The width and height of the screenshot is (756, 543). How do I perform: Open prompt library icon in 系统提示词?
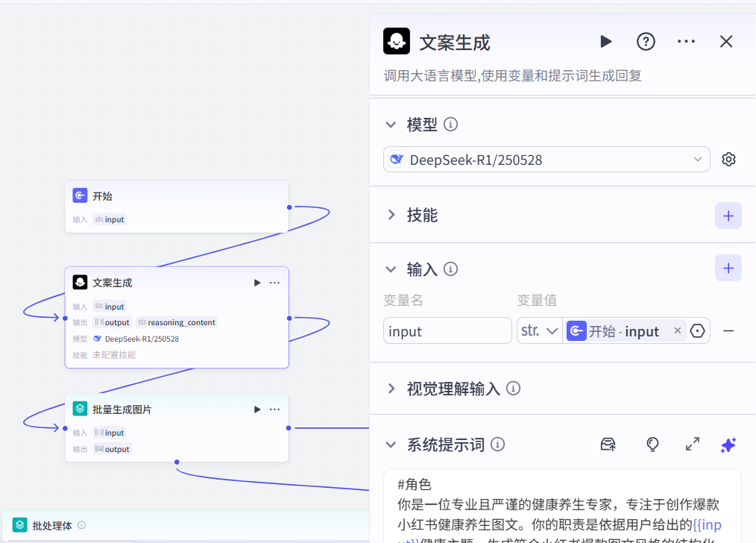608,444
